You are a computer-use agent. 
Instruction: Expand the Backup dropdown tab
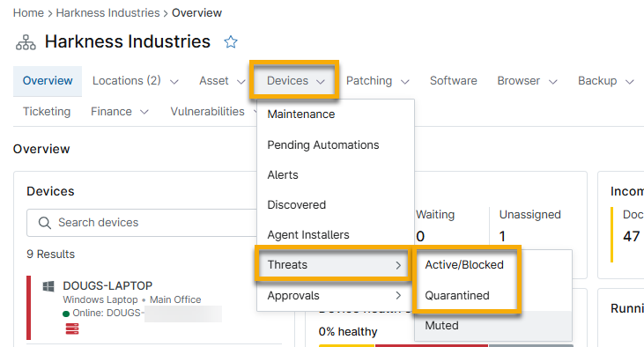606,81
